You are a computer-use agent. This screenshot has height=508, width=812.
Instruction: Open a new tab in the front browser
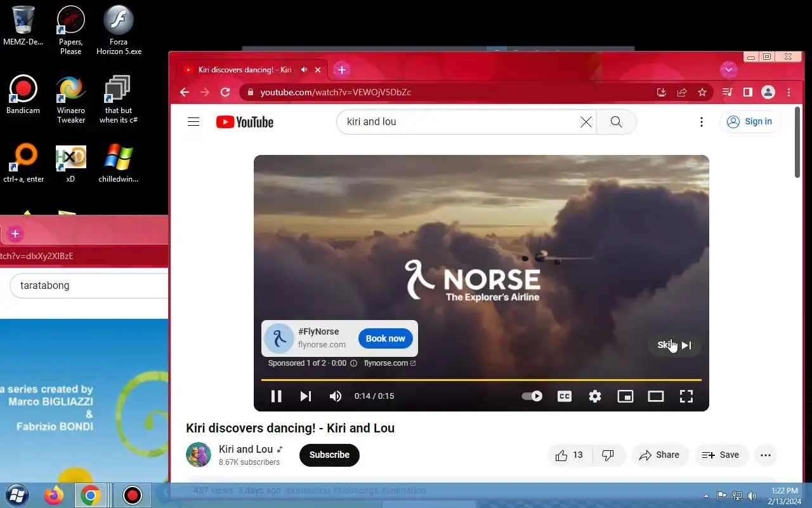[x=341, y=70]
